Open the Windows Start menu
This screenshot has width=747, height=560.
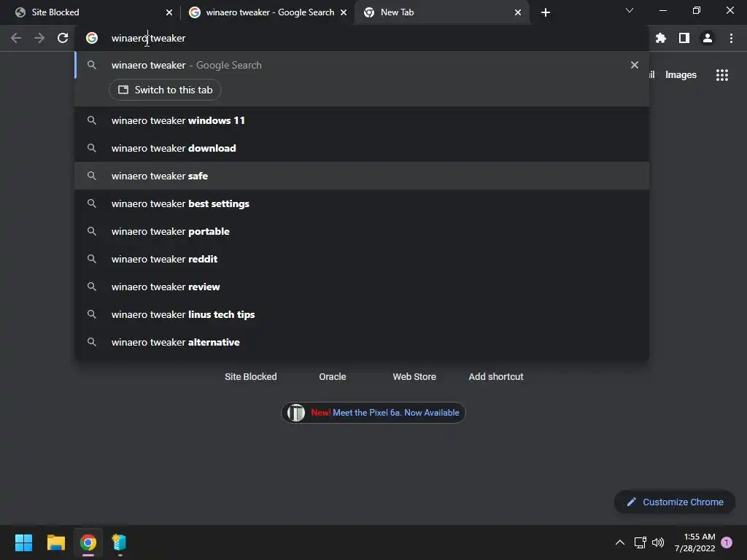(23, 542)
